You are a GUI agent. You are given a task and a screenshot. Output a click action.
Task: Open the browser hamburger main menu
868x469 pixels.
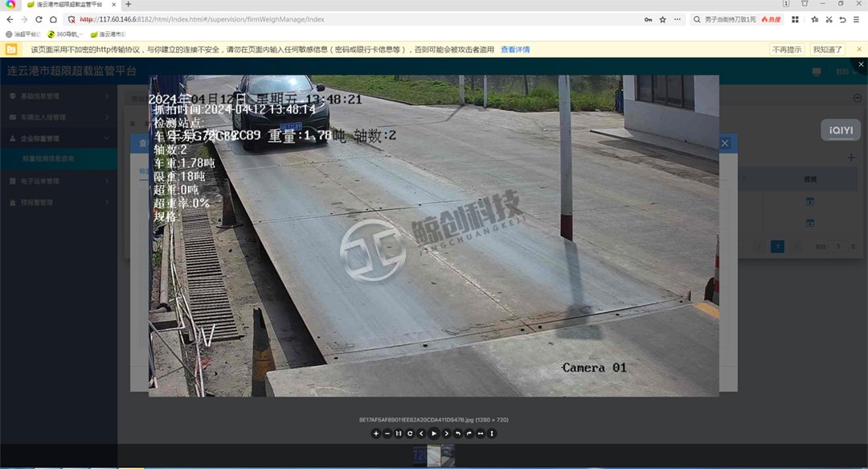[858, 19]
